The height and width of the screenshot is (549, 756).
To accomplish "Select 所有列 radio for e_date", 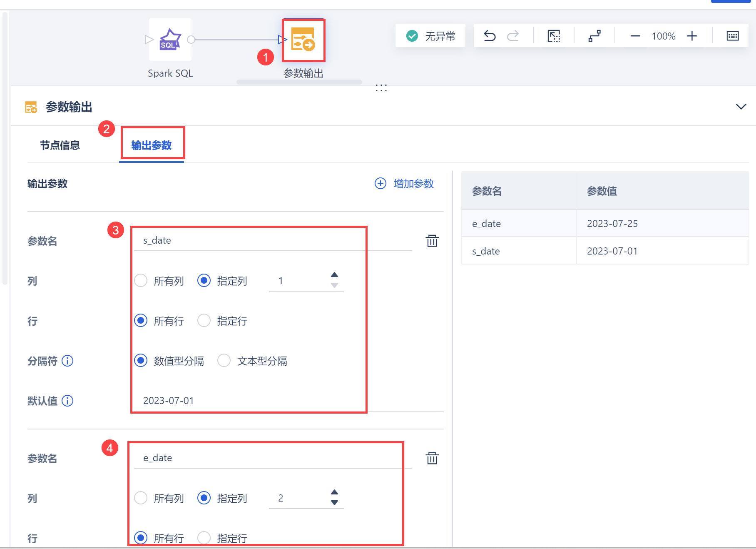I will point(141,498).
